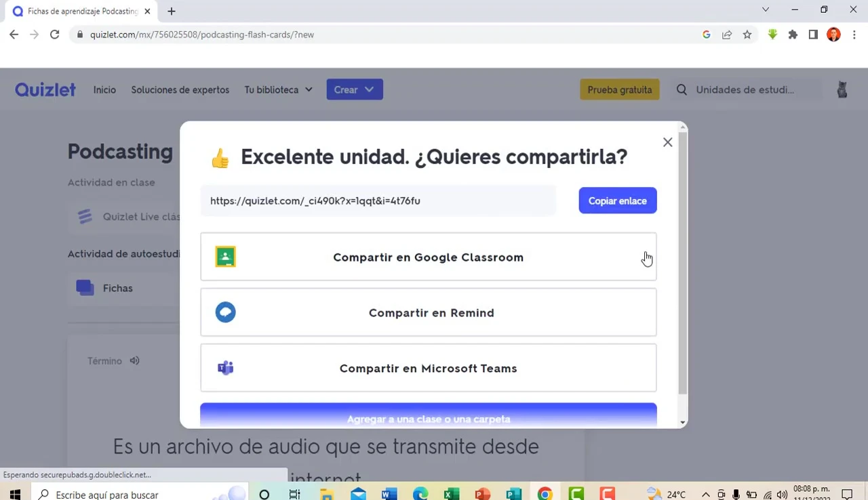Image resolution: width=868 pixels, height=500 pixels.
Task: Open the Chrome profile avatar
Action: point(833,35)
